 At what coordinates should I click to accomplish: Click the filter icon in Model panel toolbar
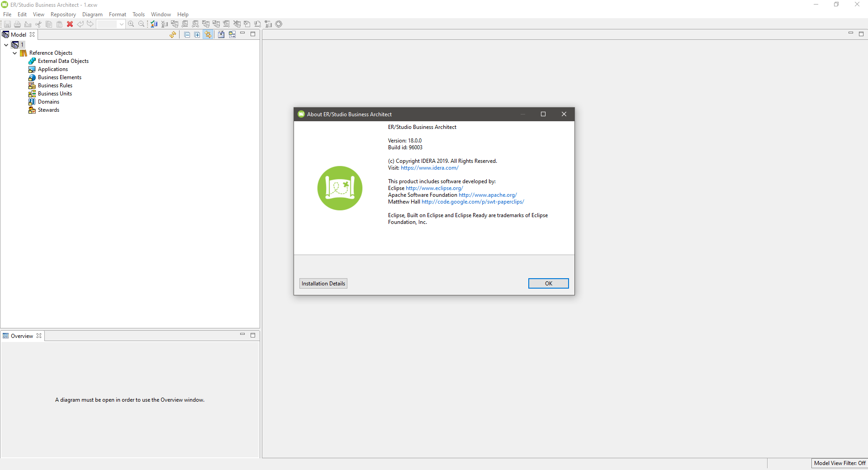coord(221,34)
